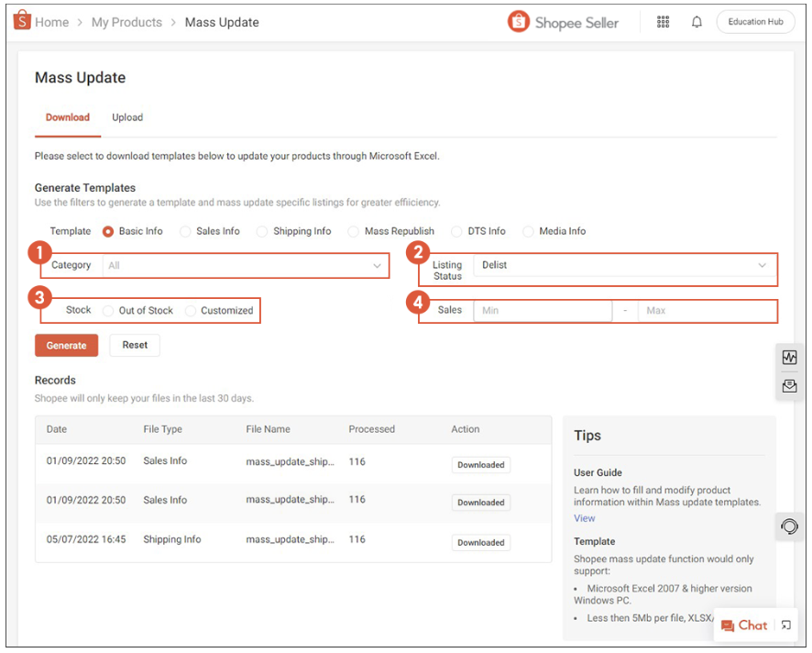Open the My Products breadcrumb
The width and height of the screenshot is (812, 653).
click(126, 22)
